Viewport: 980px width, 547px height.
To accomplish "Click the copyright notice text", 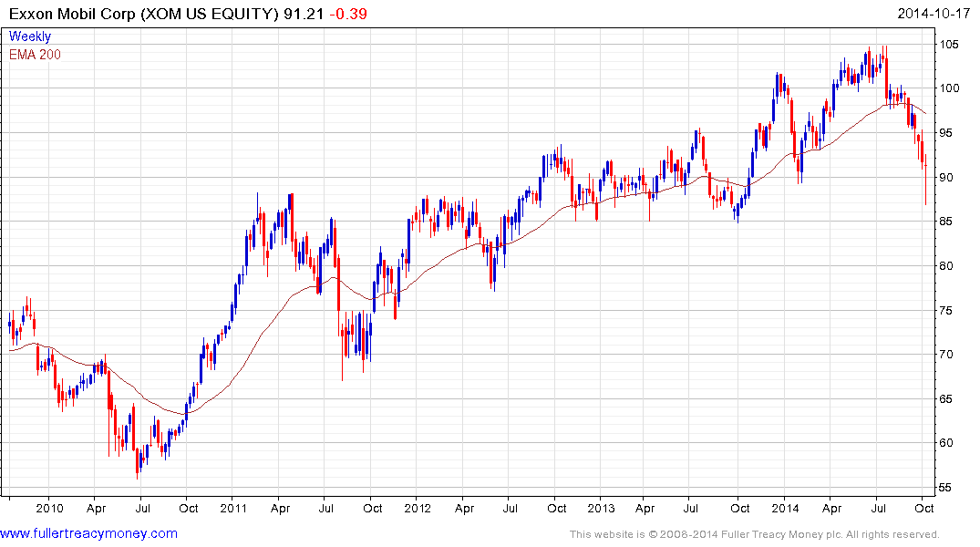I will 755,534.
